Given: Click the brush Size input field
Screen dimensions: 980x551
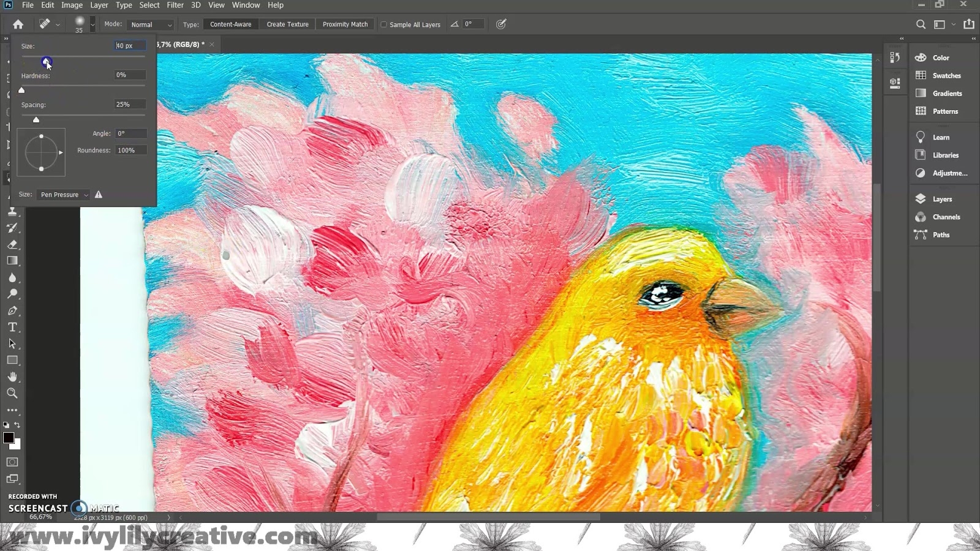Looking at the screenshot, I should [130, 46].
